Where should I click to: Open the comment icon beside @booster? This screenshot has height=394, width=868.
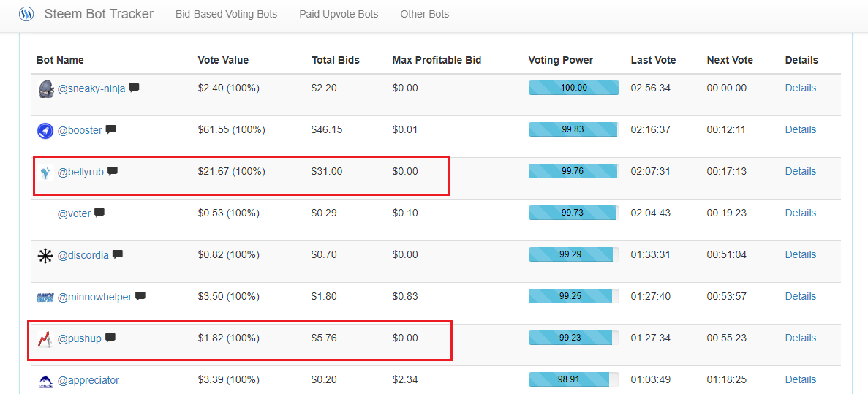pyautogui.click(x=110, y=129)
